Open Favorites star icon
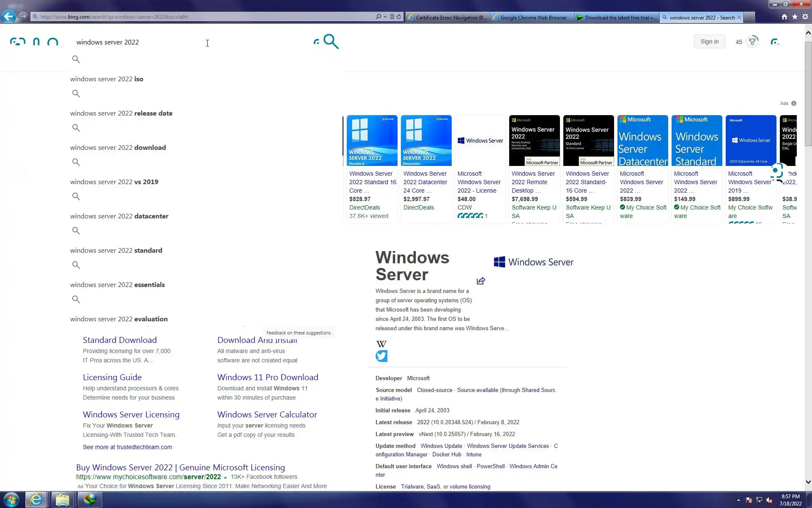This screenshot has height=508, width=812. [x=795, y=17]
